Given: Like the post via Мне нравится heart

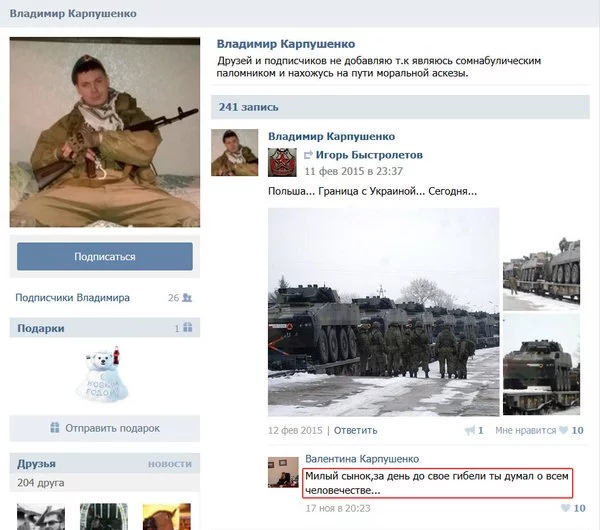Looking at the screenshot, I should point(563,430).
